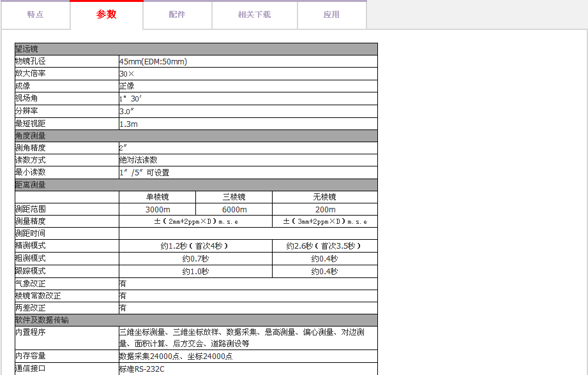Go to the 相关下载 tab

tap(254, 15)
